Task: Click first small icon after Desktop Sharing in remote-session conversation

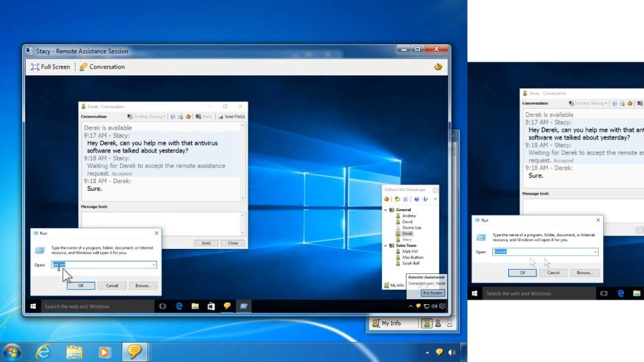Action: click(x=173, y=116)
